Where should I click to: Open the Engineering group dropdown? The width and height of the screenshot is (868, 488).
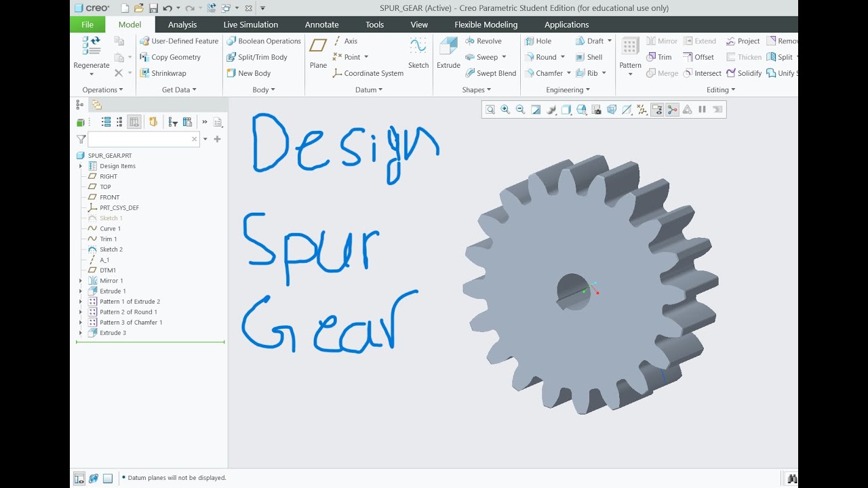(568, 89)
